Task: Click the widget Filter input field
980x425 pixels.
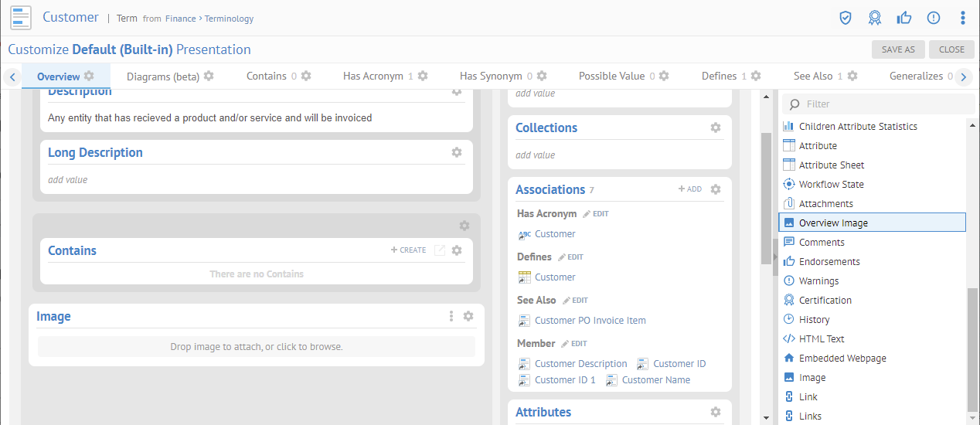Action: coord(885,104)
